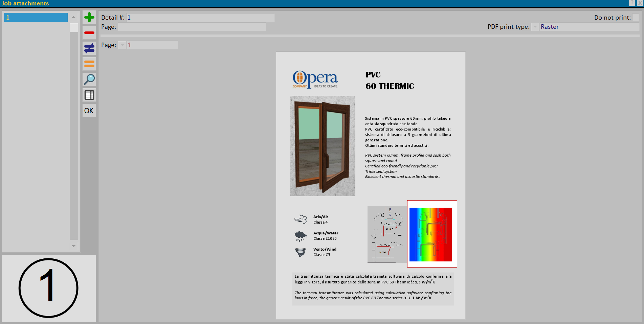Close the Job attachments window
The width and height of the screenshot is (644, 324).
coord(640,3)
